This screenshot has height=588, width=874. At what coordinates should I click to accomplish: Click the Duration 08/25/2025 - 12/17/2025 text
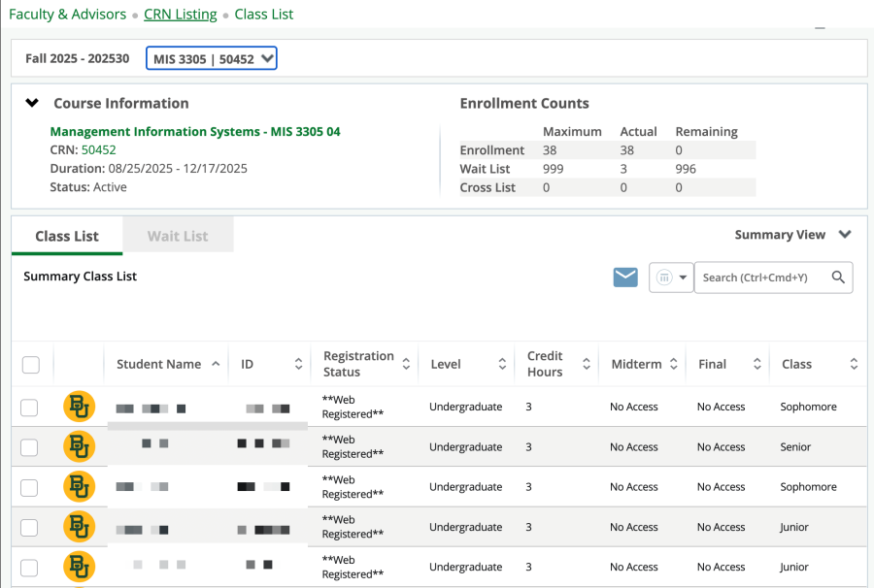click(x=149, y=168)
